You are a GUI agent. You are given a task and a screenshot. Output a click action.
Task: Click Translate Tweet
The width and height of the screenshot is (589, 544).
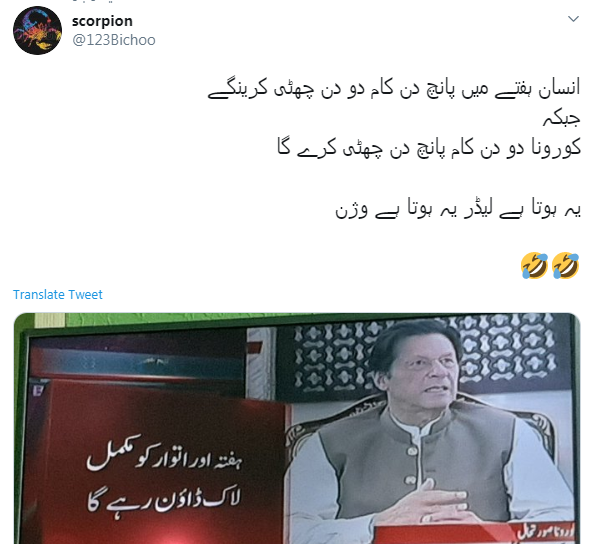click(x=57, y=295)
